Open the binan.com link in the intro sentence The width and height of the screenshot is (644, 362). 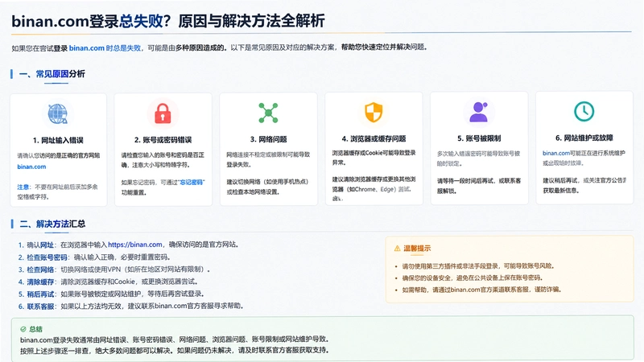pos(87,48)
